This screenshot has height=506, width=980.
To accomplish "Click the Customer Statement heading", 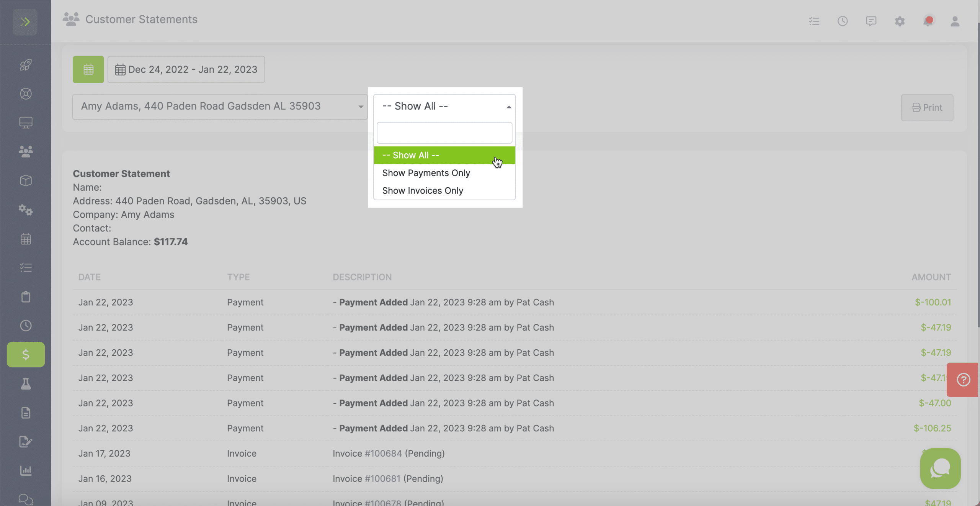I will tap(121, 174).
